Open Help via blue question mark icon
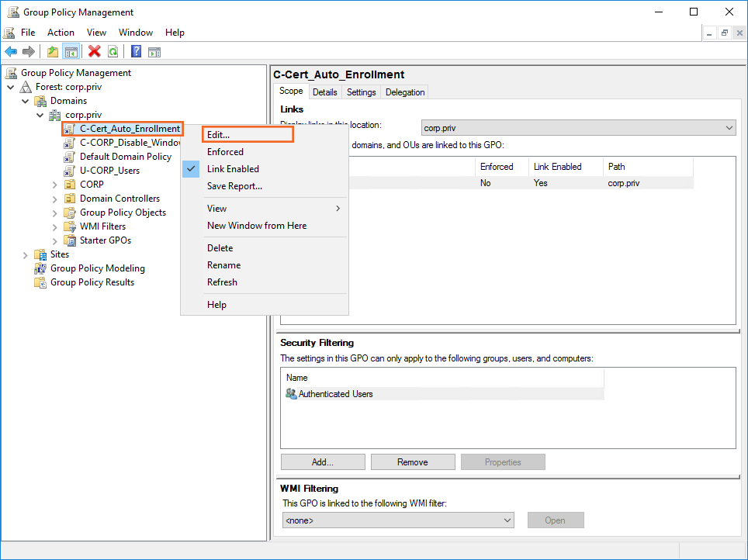The image size is (748, 560). tap(136, 52)
